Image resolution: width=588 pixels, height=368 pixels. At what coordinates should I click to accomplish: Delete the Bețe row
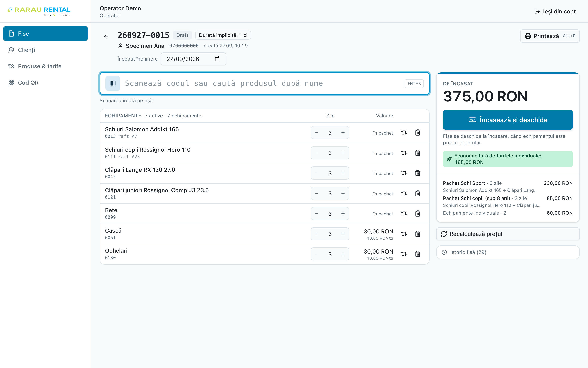pos(418,213)
